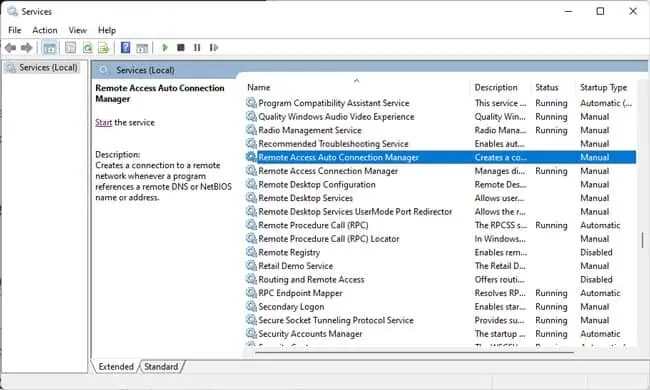Click the Restart Service icon
The height and width of the screenshot is (390, 650).
coord(213,48)
